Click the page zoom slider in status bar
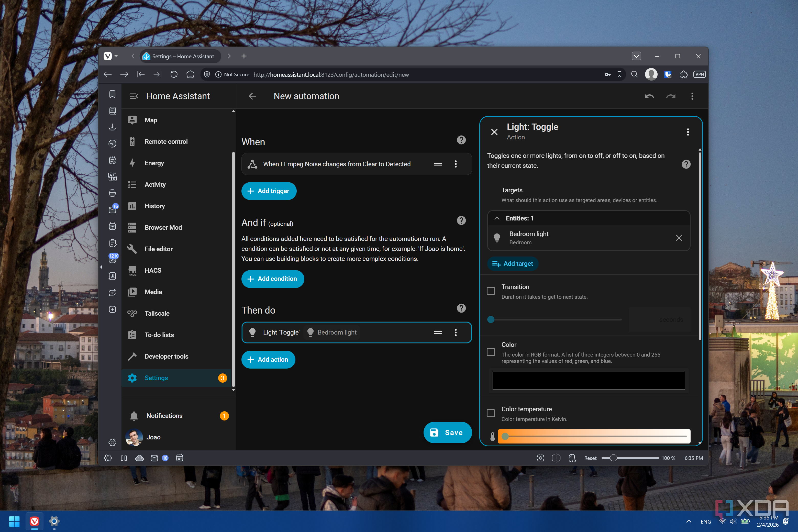 (630, 458)
